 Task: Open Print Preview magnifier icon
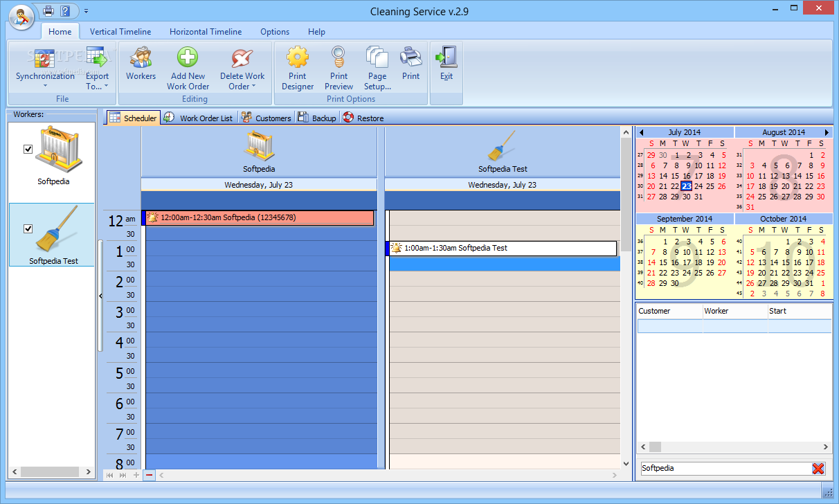pyautogui.click(x=339, y=58)
